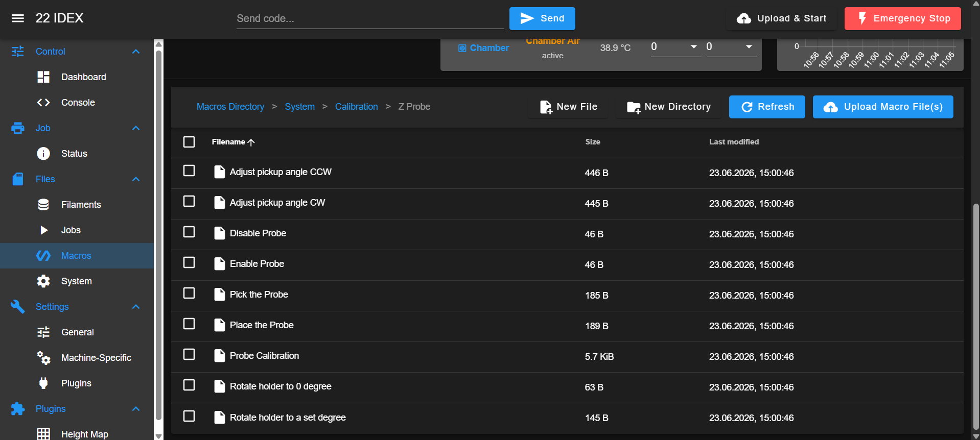Sort files by Filename column

(x=233, y=142)
